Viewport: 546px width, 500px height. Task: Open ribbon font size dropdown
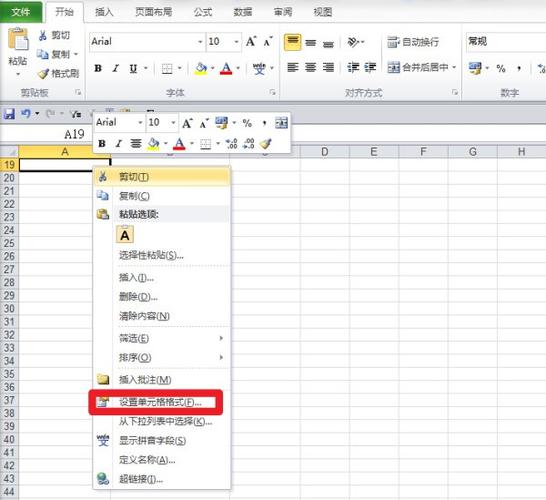coord(236,42)
